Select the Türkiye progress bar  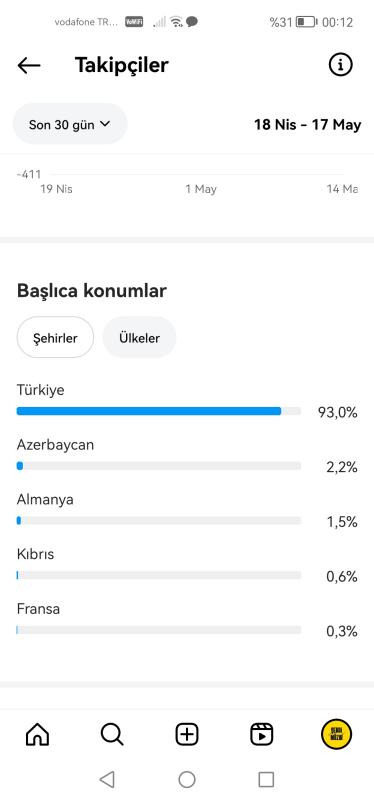click(159, 411)
